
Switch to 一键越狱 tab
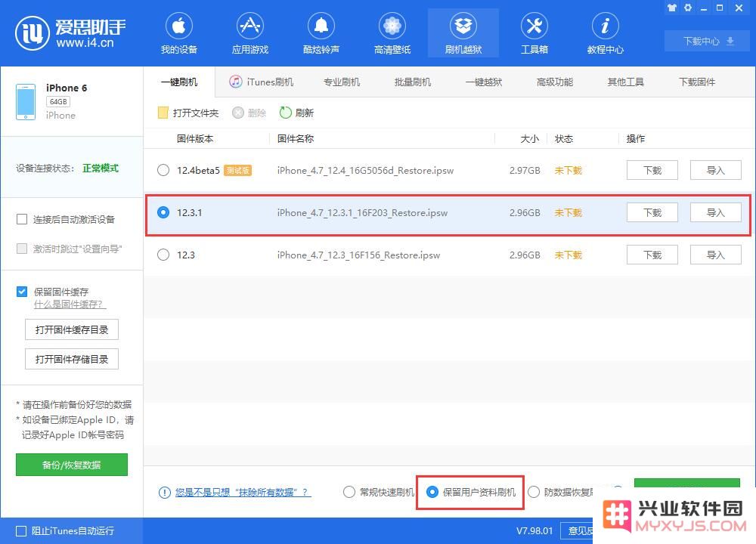484,82
